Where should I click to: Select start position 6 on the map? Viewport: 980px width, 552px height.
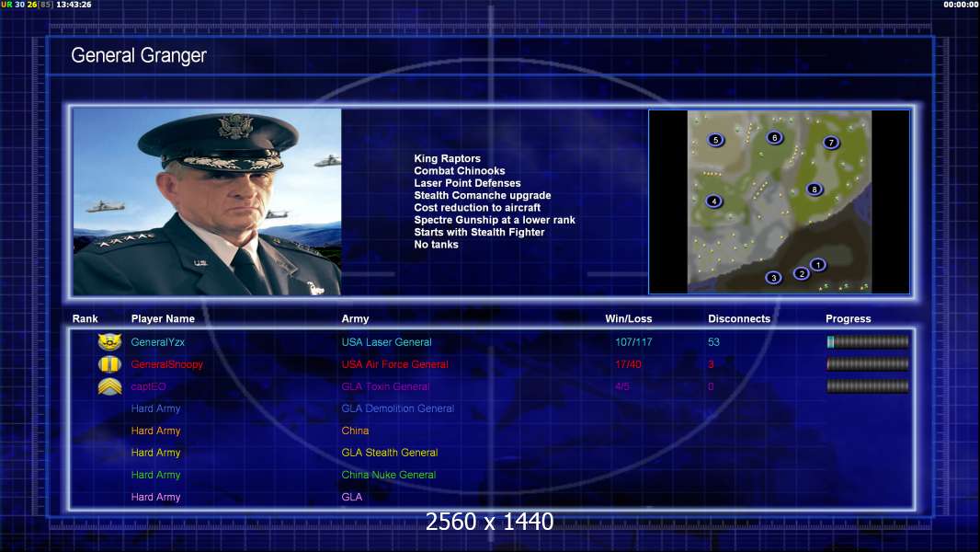(x=774, y=137)
